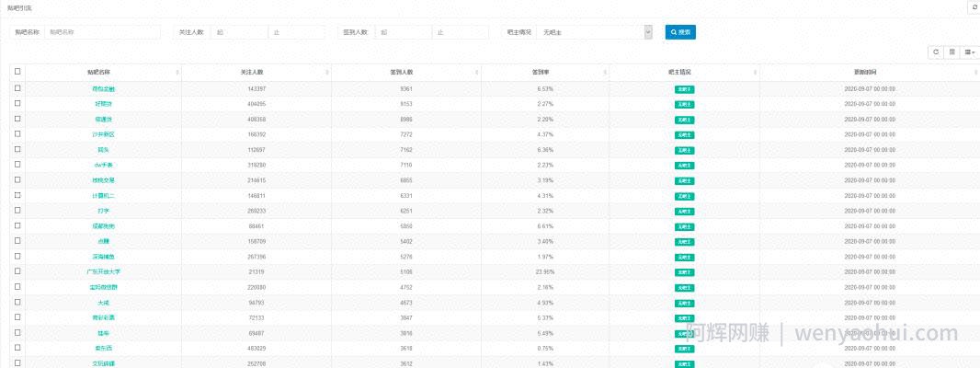This screenshot has width=980, height=368.
Task: Click the sign-in rate 6.61%
Action: 546,226
